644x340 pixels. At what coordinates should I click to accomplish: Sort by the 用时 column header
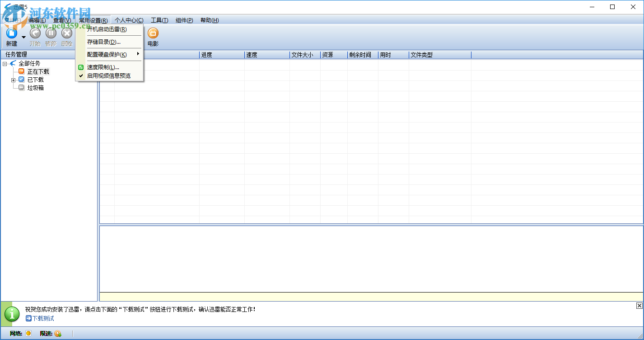pyautogui.click(x=393, y=55)
